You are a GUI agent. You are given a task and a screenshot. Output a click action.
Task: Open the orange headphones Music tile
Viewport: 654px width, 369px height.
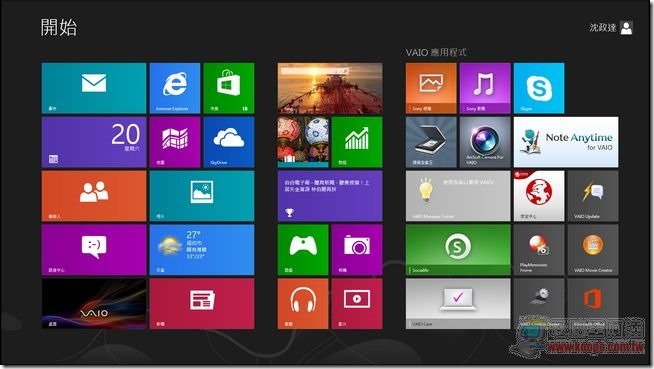coord(303,304)
